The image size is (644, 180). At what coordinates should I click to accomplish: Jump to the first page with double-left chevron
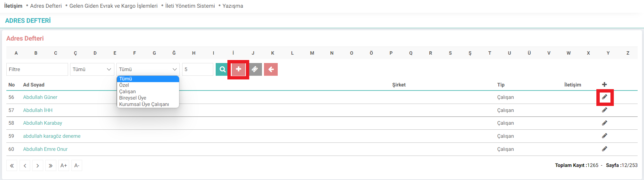(12, 166)
